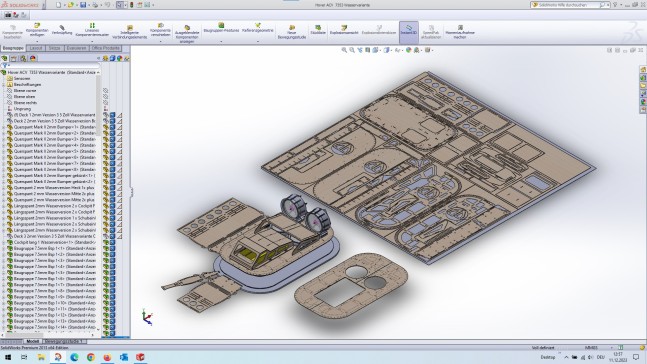Image resolution: width=647 pixels, height=364 pixels.
Task: Toggle the Instant3D button
Action: click(409, 32)
